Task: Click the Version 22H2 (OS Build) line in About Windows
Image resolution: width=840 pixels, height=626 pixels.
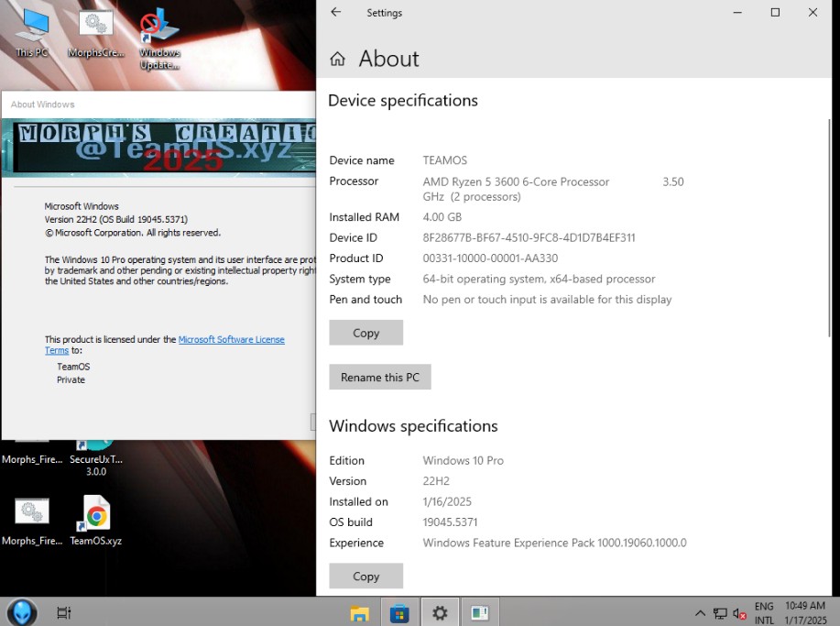Action: pos(116,219)
